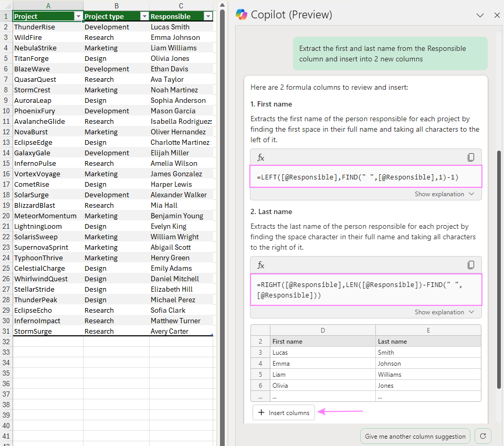Select cell QuasarQuest
Image resolution: width=504 pixels, height=446 pixels.
click(x=48, y=79)
